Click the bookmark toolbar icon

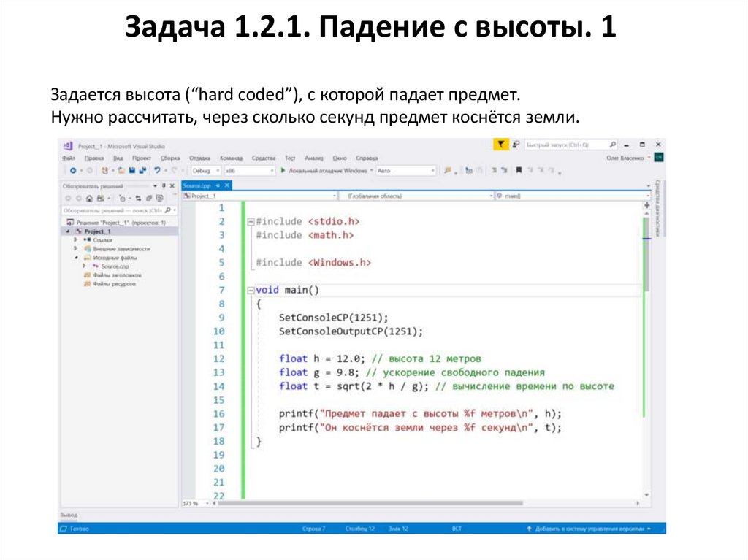519,170
